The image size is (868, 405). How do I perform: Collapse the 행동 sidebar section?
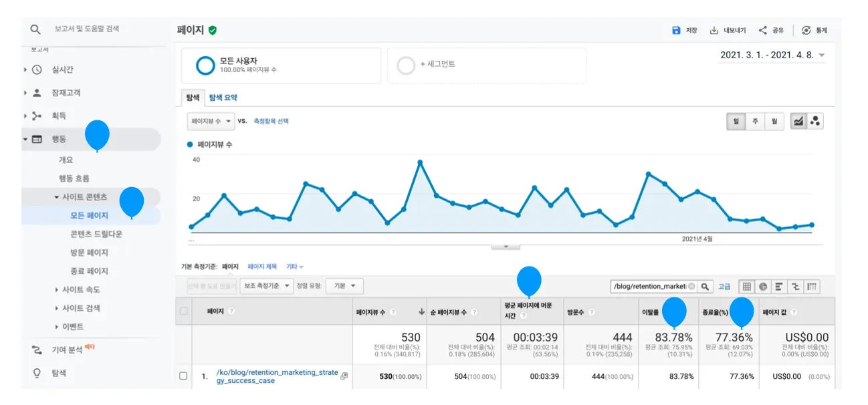click(25, 140)
